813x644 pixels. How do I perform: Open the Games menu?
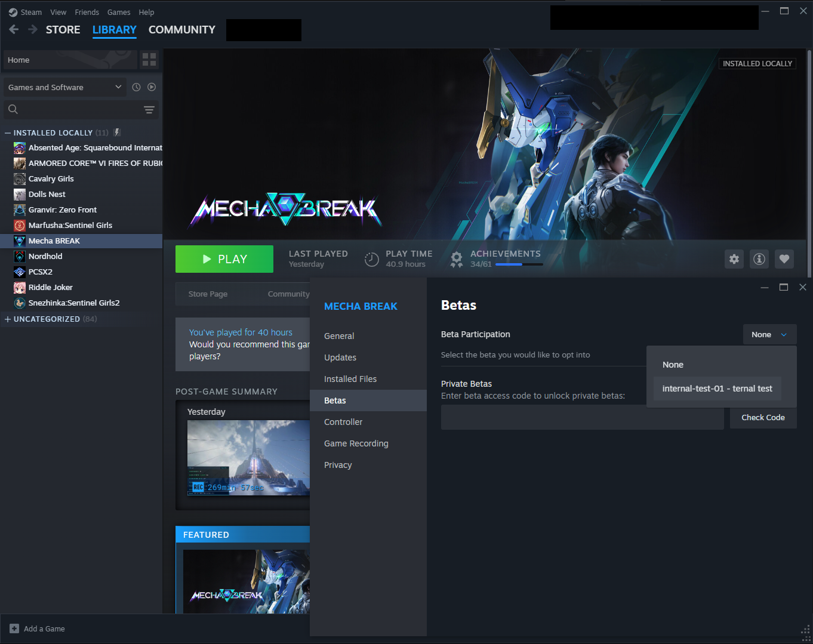[119, 12]
